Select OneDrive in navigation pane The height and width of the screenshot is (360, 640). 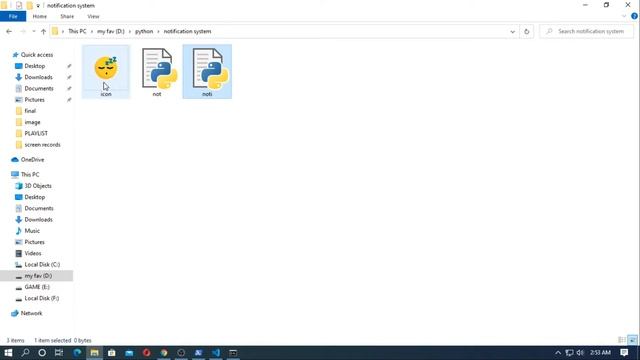tap(32, 160)
